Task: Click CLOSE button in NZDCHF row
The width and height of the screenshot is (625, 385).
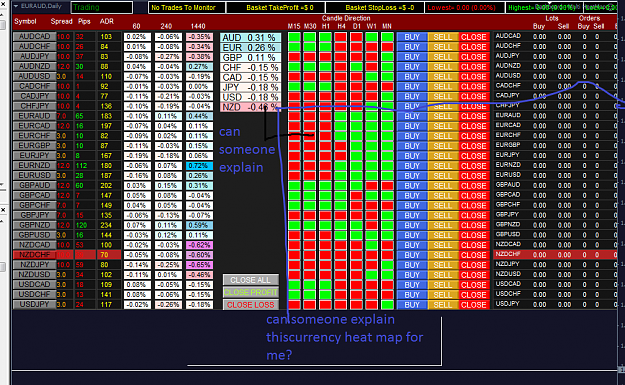Action: point(474,255)
